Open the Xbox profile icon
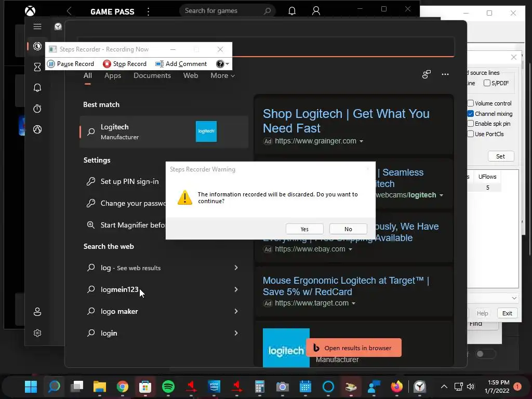This screenshot has height=399, width=532. 316,11
